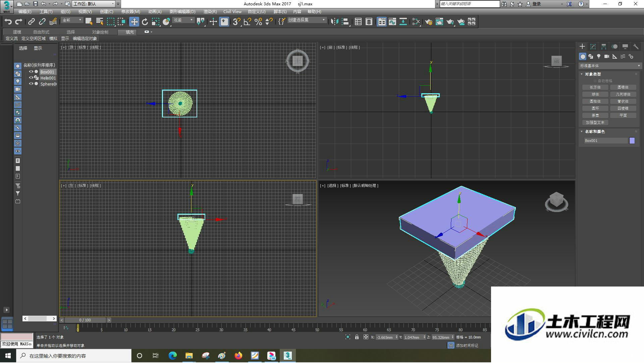Select Shapes category in Create panel
The image size is (644, 363).
point(591,56)
